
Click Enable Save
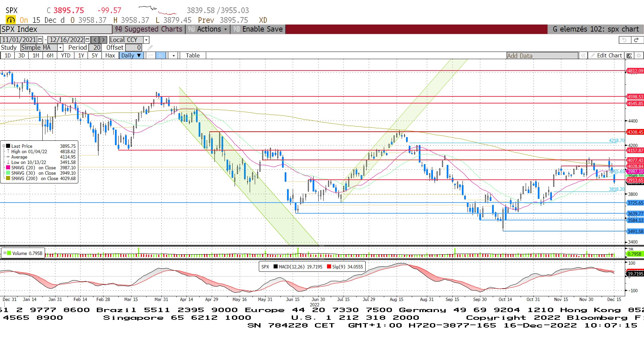(258, 29)
